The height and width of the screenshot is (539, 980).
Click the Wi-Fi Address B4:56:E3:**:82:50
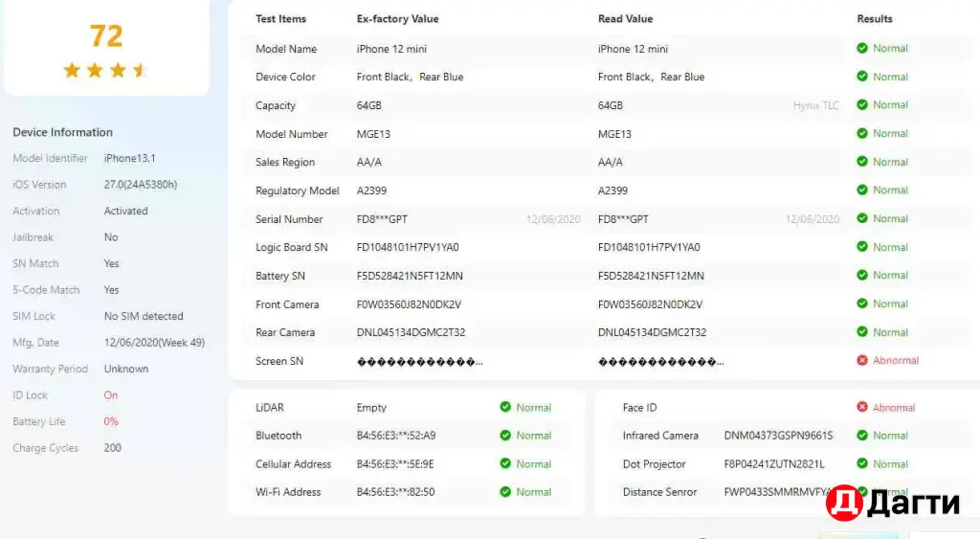tap(395, 492)
